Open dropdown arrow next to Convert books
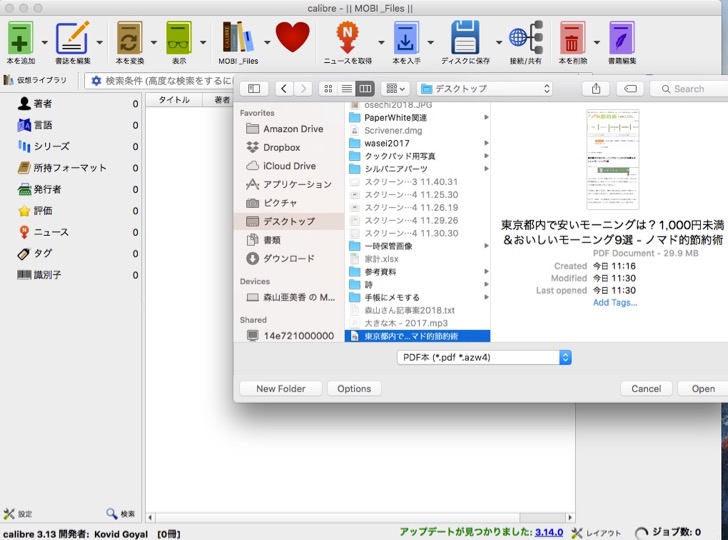728x540 pixels. click(x=154, y=42)
